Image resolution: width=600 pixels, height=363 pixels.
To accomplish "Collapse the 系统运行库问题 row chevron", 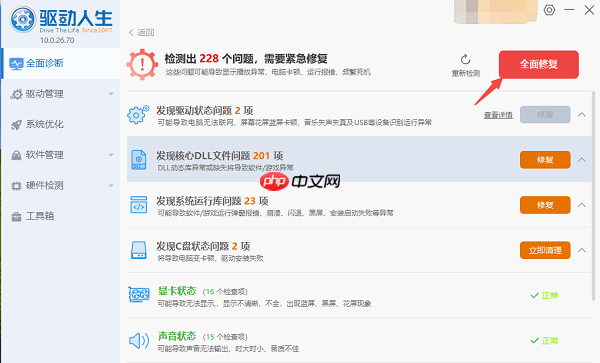I will pyautogui.click(x=582, y=205).
